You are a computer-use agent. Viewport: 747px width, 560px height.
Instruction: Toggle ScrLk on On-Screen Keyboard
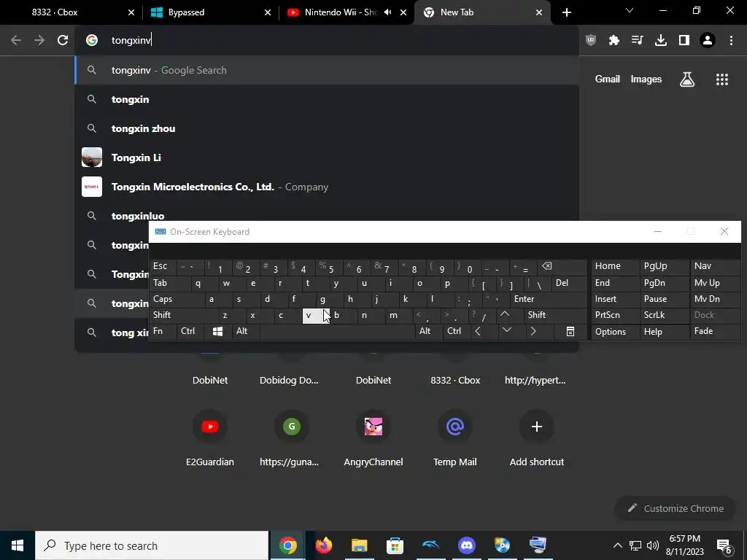pos(664,315)
